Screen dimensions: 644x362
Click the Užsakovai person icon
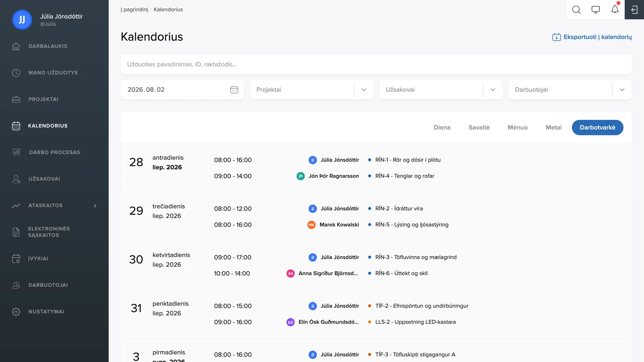tap(16, 179)
